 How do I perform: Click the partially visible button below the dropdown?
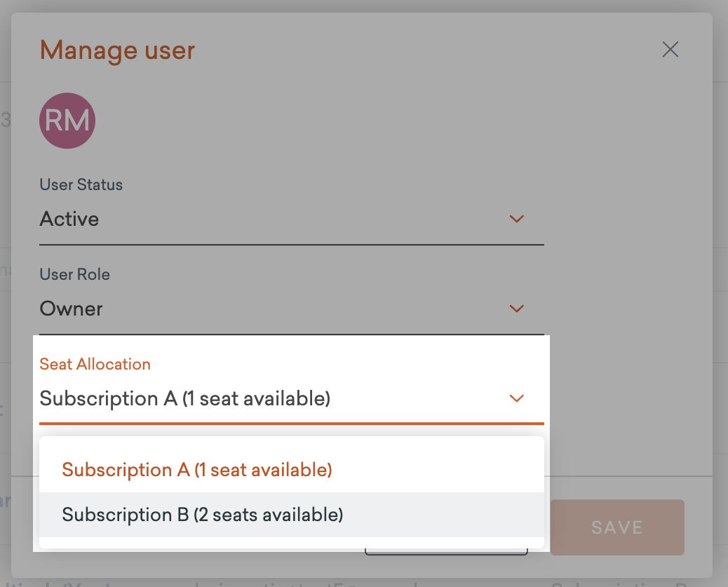point(446,551)
